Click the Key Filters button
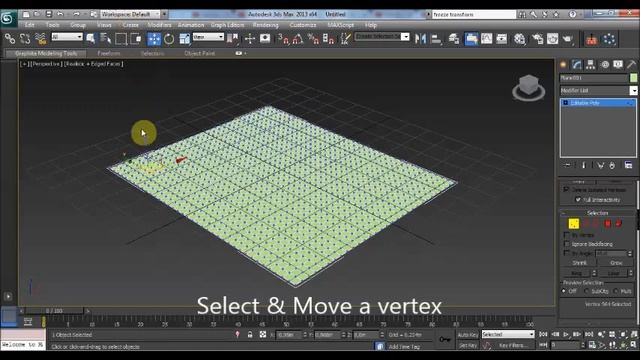This screenshot has height=360, width=640. pos(513,345)
